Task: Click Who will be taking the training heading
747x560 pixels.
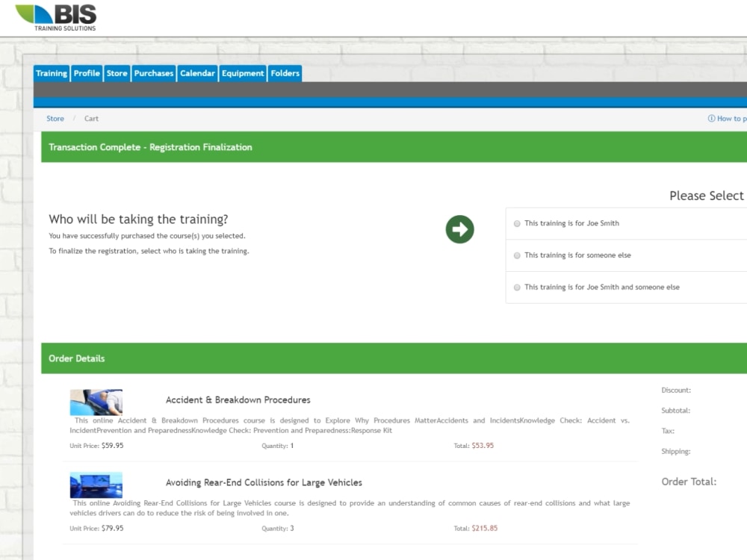Action: tap(138, 219)
